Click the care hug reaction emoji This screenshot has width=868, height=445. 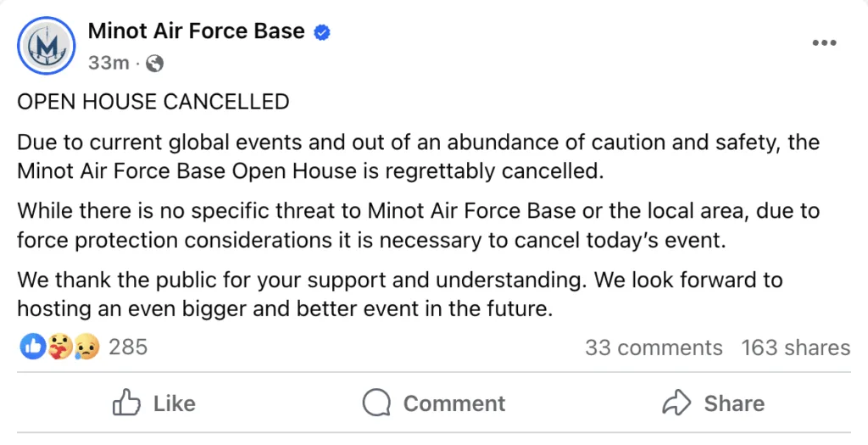(x=60, y=347)
